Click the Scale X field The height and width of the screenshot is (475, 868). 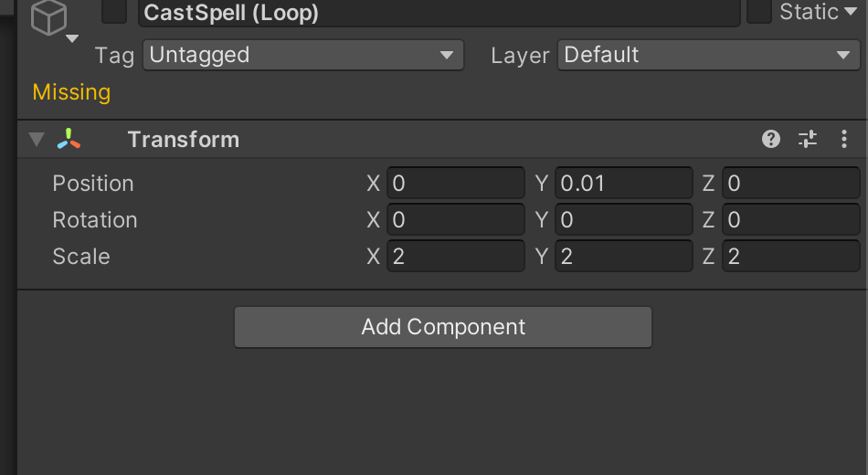tap(455, 257)
